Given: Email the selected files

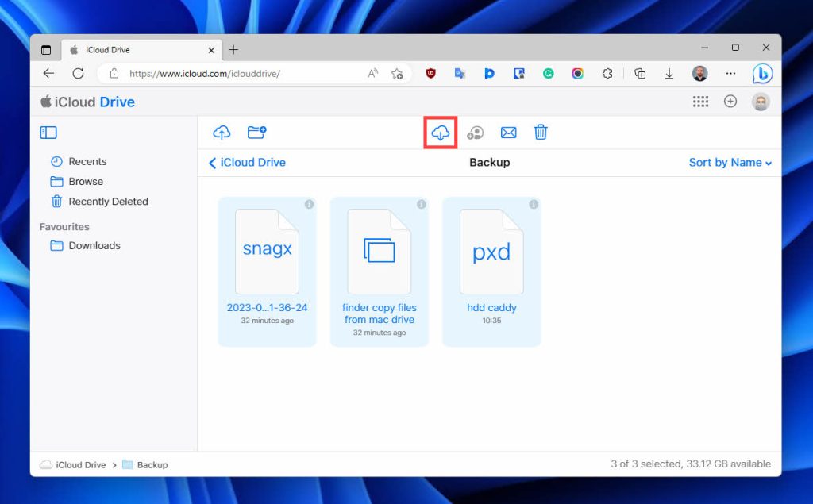Looking at the screenshot, I should pyautogui.click(x=509, y=133).
